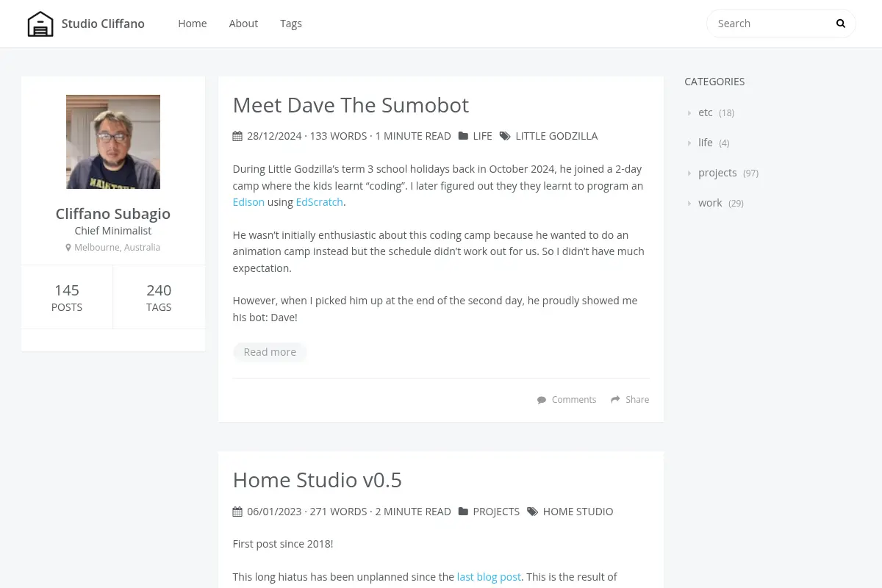Click the CATEGORIES heading
The height and width of the screenshot is (588, 882).
[x=714, y=82]
